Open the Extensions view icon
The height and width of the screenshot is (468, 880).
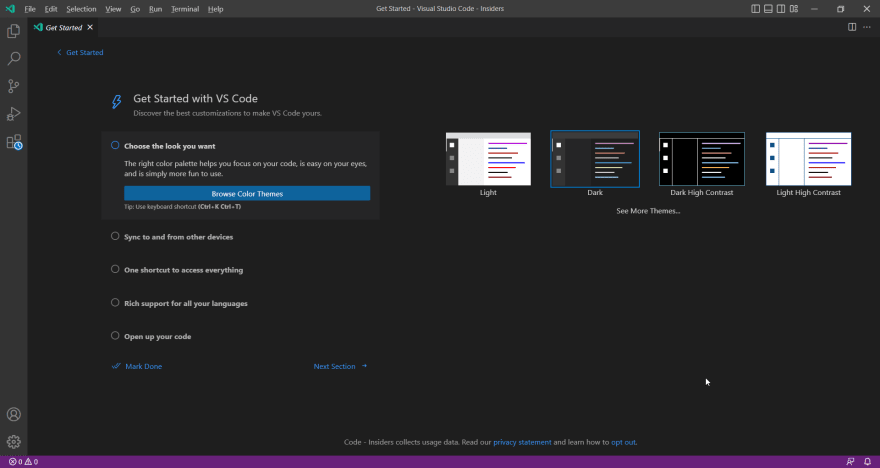click(x=13, y=142)
